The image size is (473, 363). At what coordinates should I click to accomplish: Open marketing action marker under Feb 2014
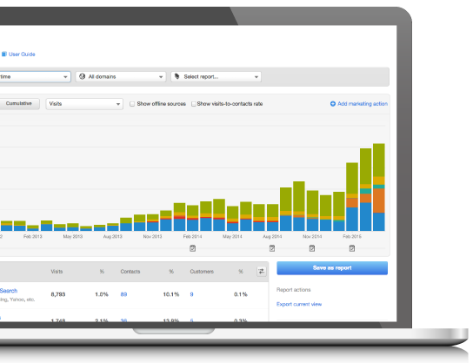[193, 248]
